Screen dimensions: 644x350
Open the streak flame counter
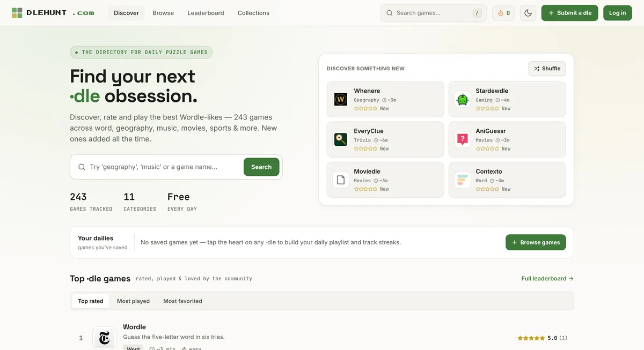[503, 13]
